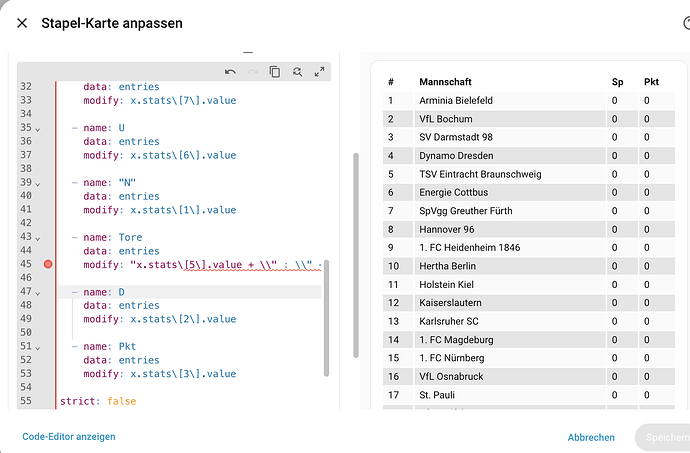This screenshot has height=453, width=690.
Task: Copy the editor content to clipboard
Action: (275, 72)
